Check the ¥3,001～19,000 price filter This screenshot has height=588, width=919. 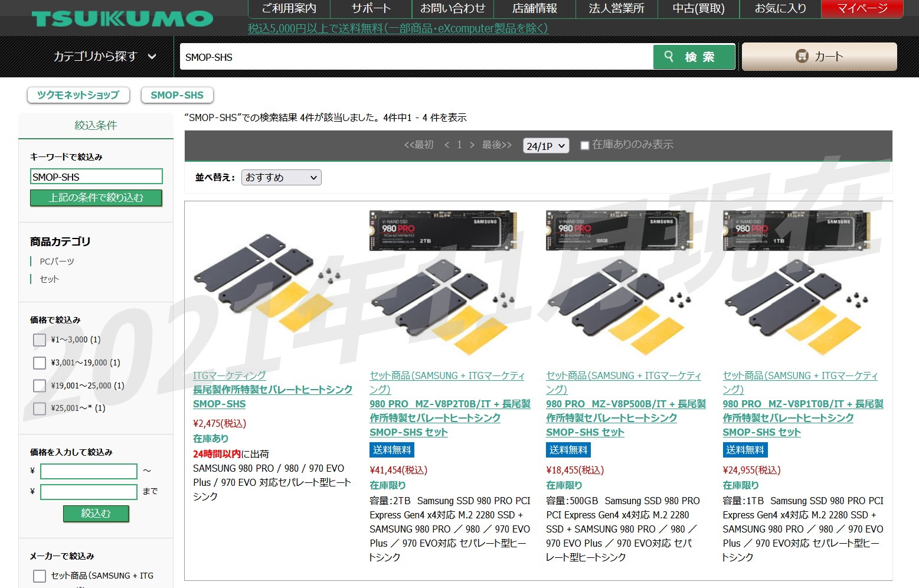coord(40,363)
